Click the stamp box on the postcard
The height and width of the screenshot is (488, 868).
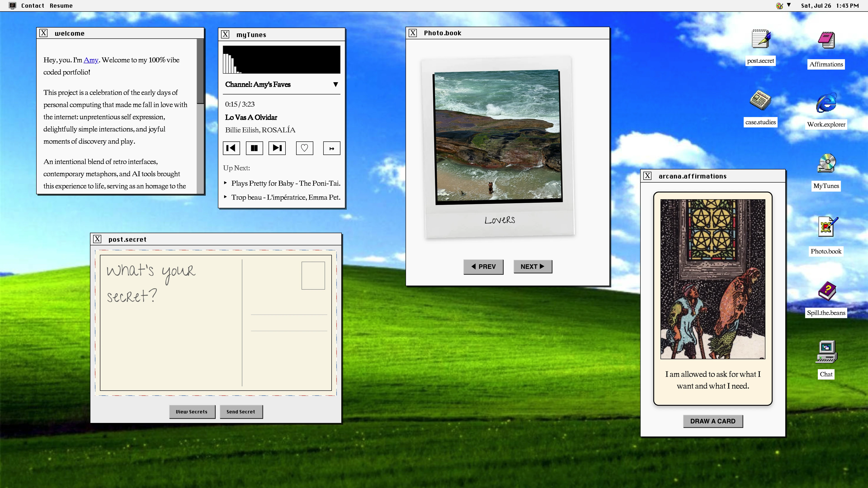tap(313, 275)
